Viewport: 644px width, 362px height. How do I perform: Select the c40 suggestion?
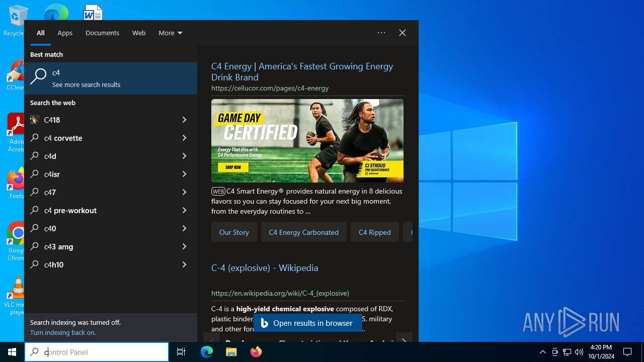(x=98, y=228)
